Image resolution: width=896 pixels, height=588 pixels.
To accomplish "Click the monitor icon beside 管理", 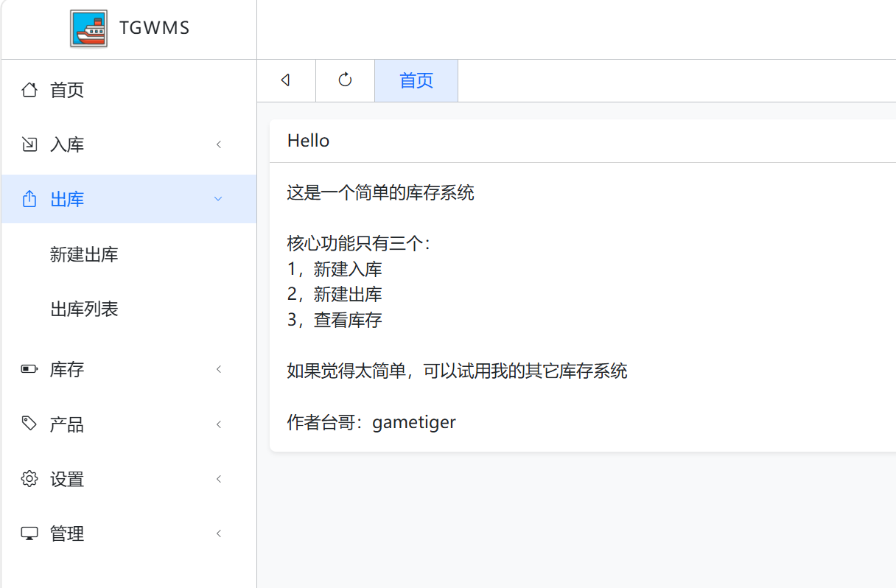I will 29,533.
